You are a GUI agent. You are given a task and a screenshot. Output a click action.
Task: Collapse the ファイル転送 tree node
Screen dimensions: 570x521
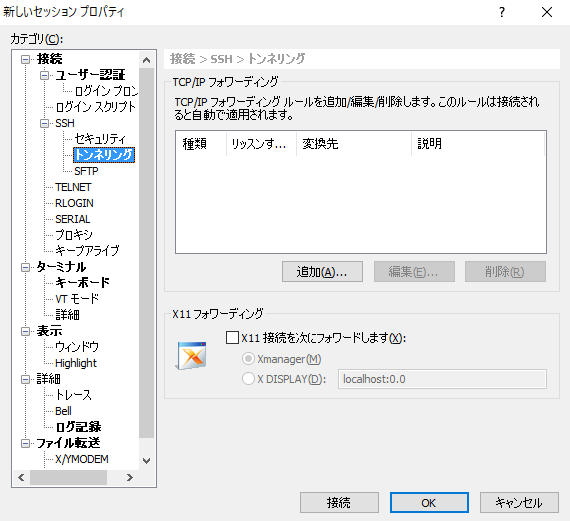pos(25,443)
